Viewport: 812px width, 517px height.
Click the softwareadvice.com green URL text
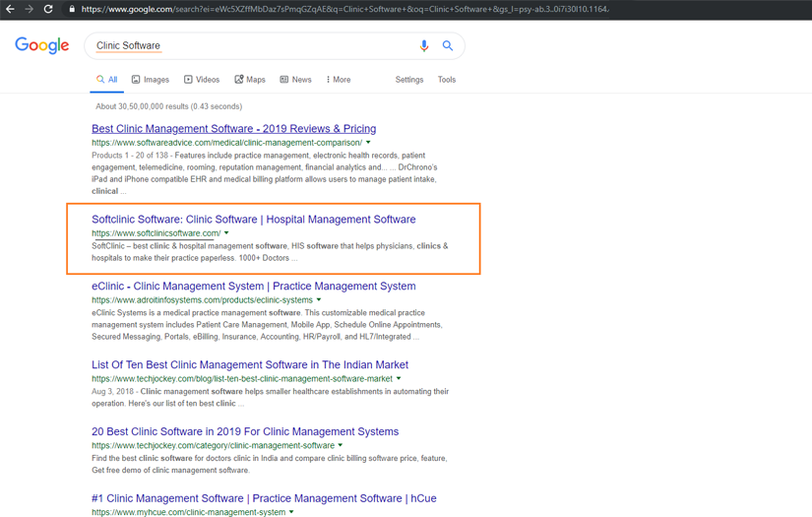click(226, 143)
